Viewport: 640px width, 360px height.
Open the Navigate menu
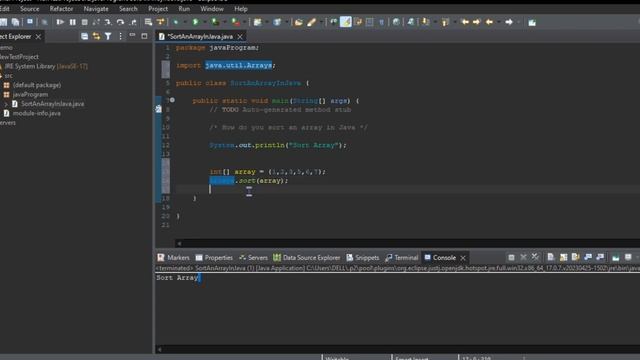96,9
